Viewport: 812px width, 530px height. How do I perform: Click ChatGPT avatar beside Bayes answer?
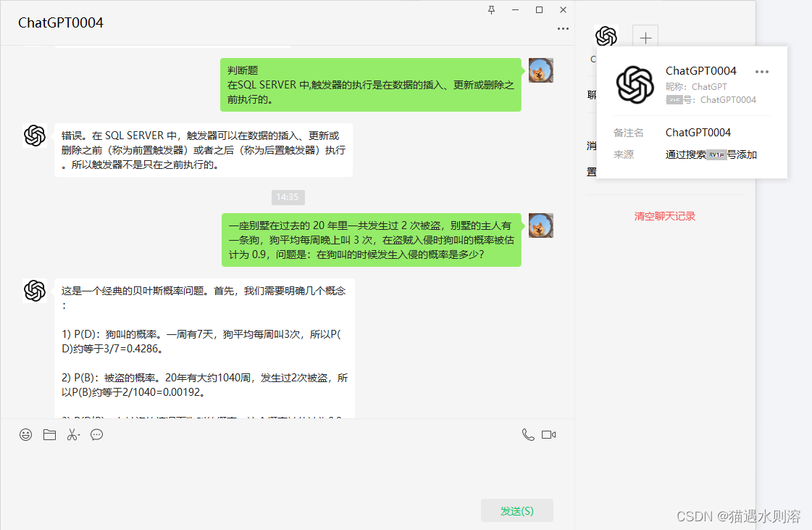point(35,291)
